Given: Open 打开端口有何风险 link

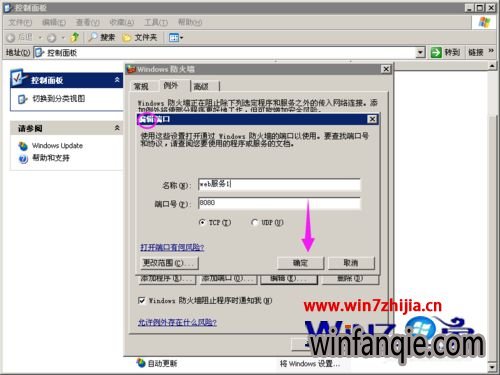Looking at the screenshot, I should point(172,247).
